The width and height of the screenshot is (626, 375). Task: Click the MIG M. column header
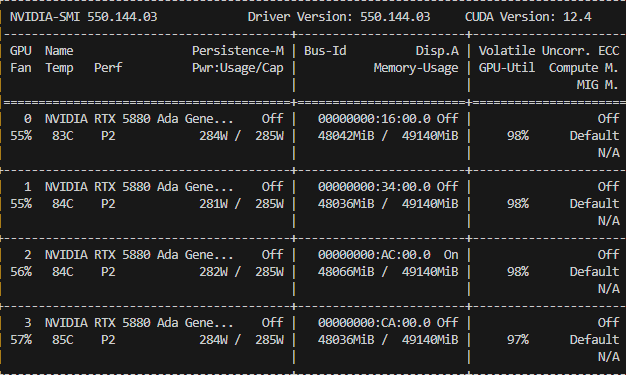coord(598,85)
